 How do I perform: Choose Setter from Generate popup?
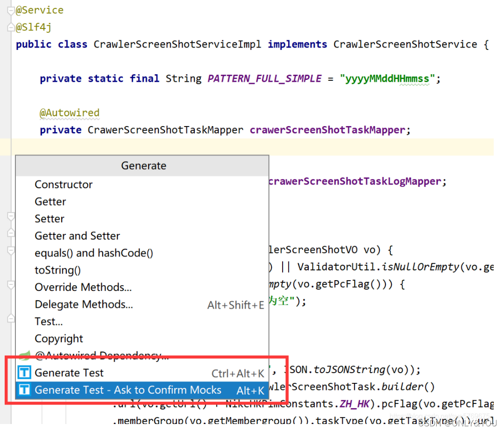click(142, 219)
